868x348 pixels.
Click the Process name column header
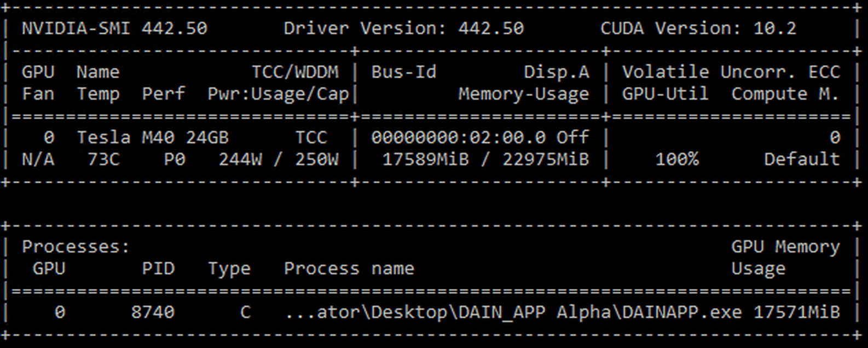pos(349,269)
